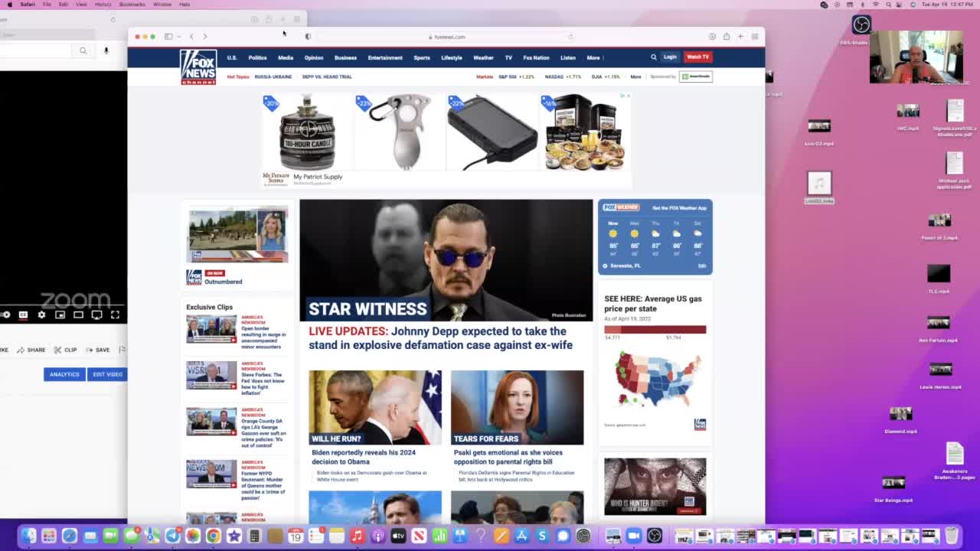
Task: Open the Trash in the Dock
Action: coord(952,535)
